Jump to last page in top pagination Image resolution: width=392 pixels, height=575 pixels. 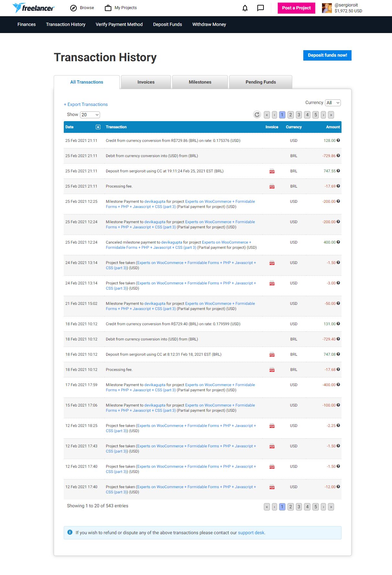[x=331, y=115]
